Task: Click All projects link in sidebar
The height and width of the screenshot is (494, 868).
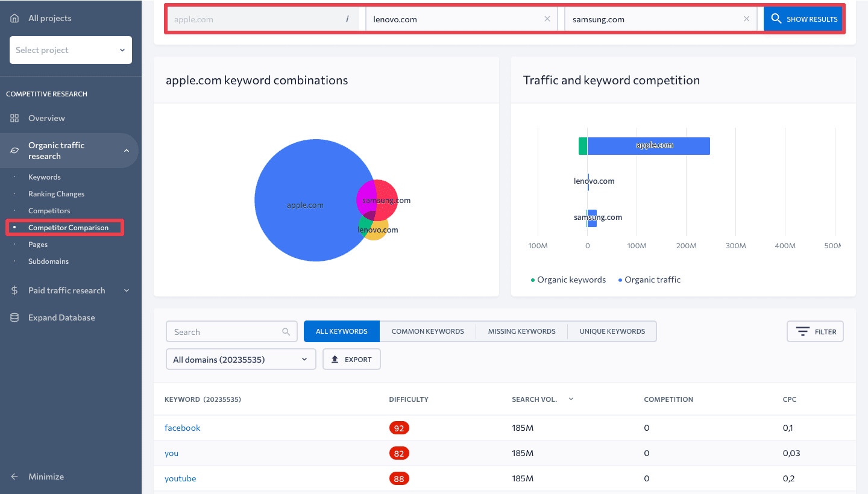Action: point(49,18)
